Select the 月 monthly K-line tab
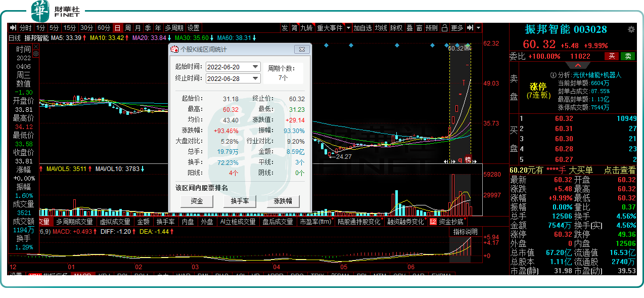The width and height of the screenshot is (644, 298). pos(138,28)
